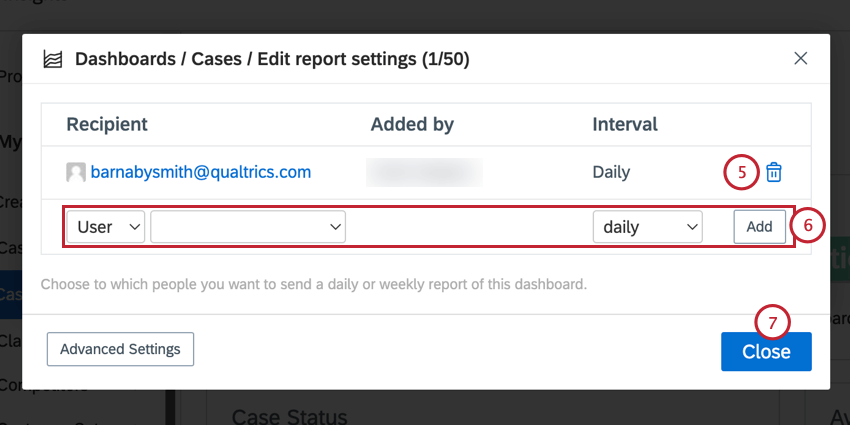850x425 pixels.
Task: Click the Daily interval value in row
Action: (611, 172)
